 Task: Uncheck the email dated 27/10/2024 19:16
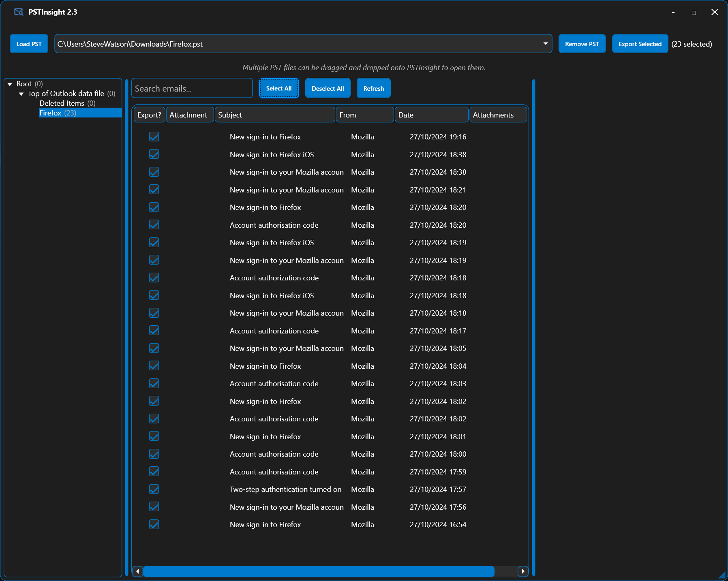point(154,137)
